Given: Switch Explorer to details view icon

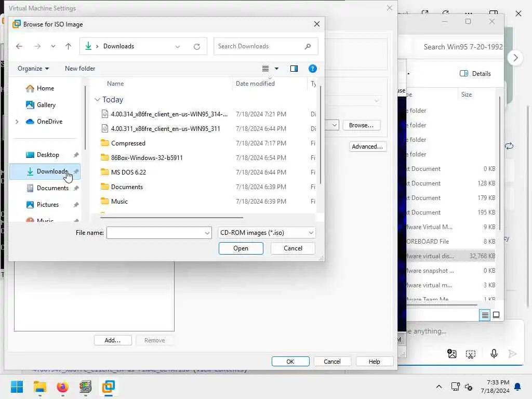Looking at the screenshot, I should [x=485, y=315].
